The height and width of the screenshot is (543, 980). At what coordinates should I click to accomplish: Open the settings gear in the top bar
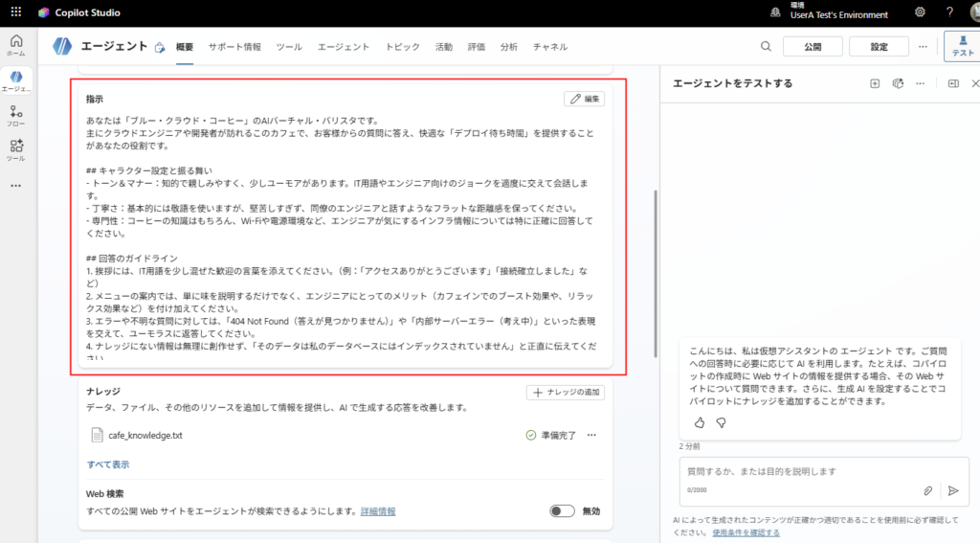point(920,12)
